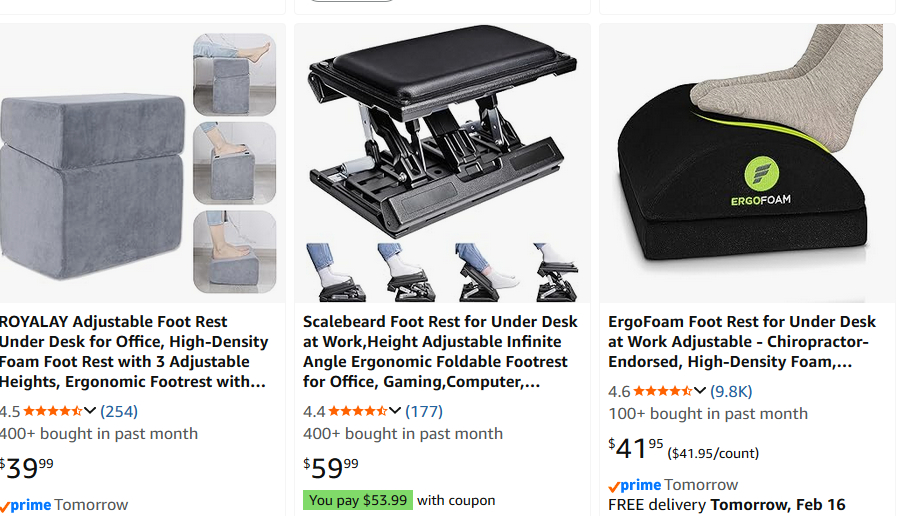Click the $59.99 Scalebeard price

click(x=331, y=468)
